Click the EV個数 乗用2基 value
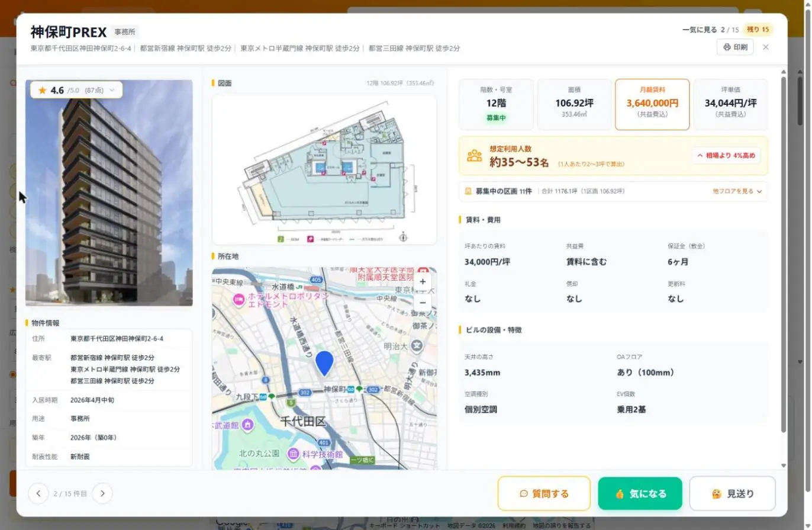The image size is (812, 530). tap(631, 409)
